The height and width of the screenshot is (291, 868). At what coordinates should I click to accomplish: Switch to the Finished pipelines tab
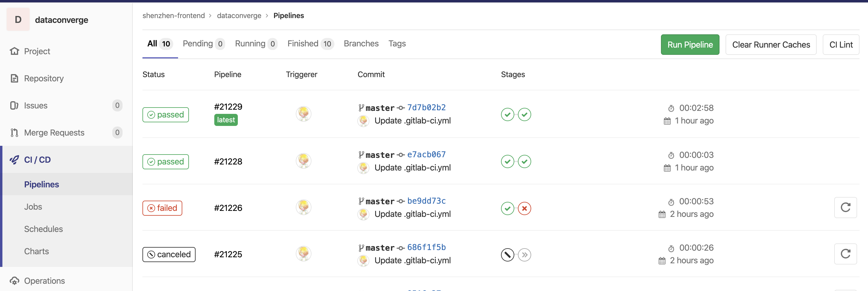click(310, 44)
